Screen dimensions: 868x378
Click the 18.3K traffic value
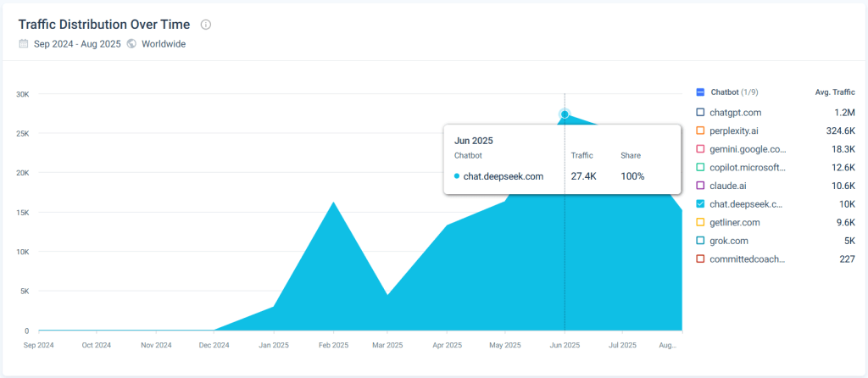click(x=843, y=149)
